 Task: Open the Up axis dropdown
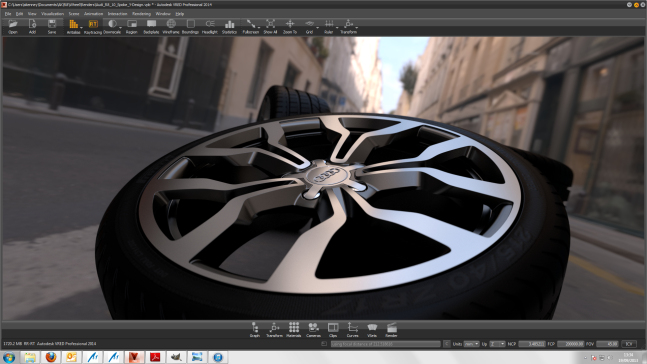[497, 344]
